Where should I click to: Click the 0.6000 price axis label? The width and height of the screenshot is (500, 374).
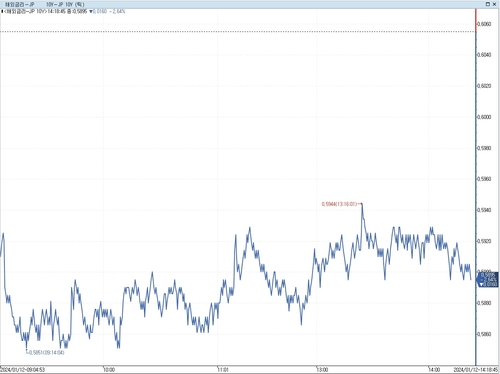[x=484, y=117]
